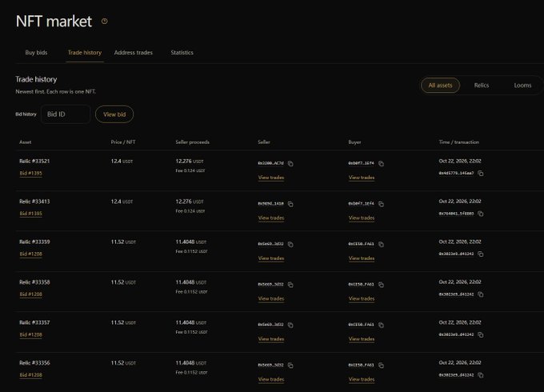View seller trades for Relic #33359

tap(271, 258)
